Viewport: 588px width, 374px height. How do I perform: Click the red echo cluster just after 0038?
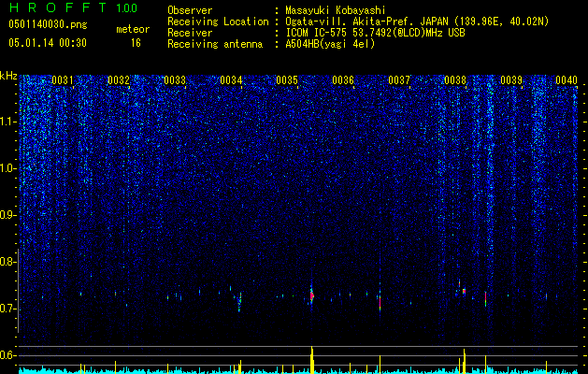point(464,291)
